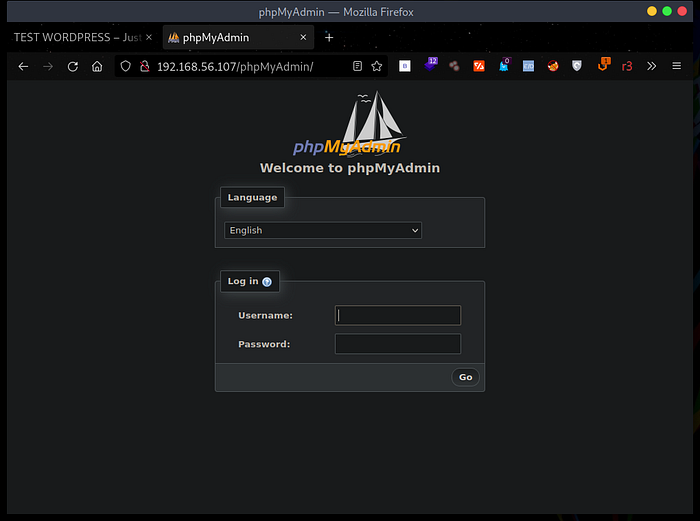
Task: Bookmark this page with the star icon
Action: pyautogui.click(x=377, y=66)
